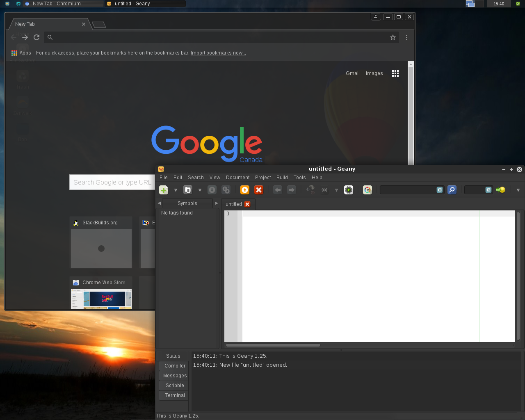
Task: Open the Google apps grid
Action: coord(395,73)
